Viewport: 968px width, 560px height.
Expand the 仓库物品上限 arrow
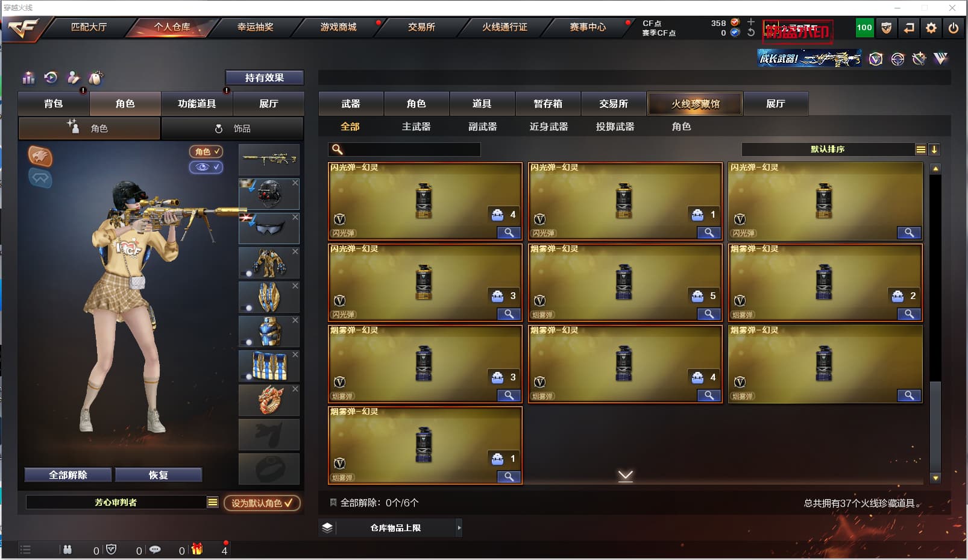click(x=459, y=528)
